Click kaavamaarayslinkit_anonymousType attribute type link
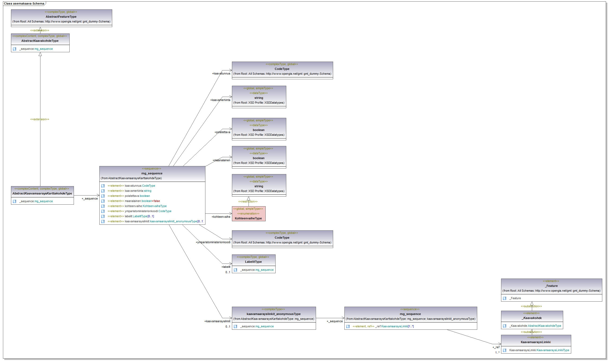 [x=173, y=222]
